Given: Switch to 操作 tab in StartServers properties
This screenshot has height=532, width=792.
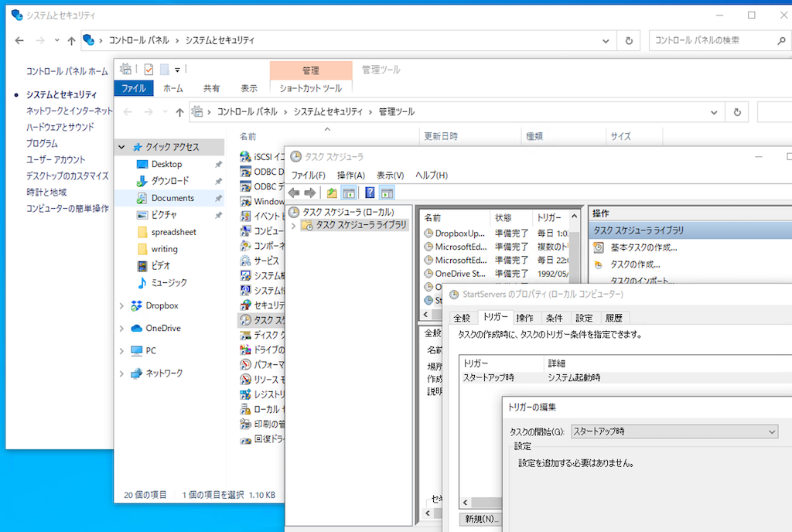Looking at the screenshot, I should click(x=525, y=318).
